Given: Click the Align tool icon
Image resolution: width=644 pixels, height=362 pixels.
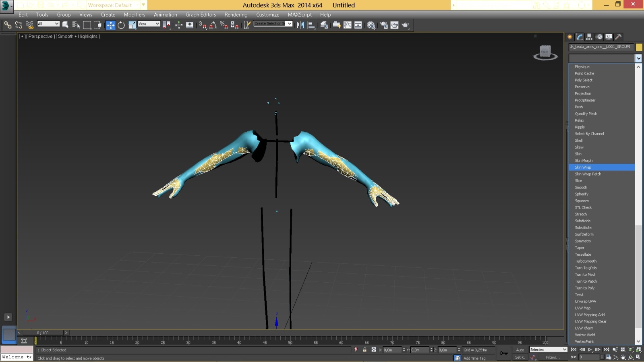Looking at the screenshot, I should click(x=311, y=25).
